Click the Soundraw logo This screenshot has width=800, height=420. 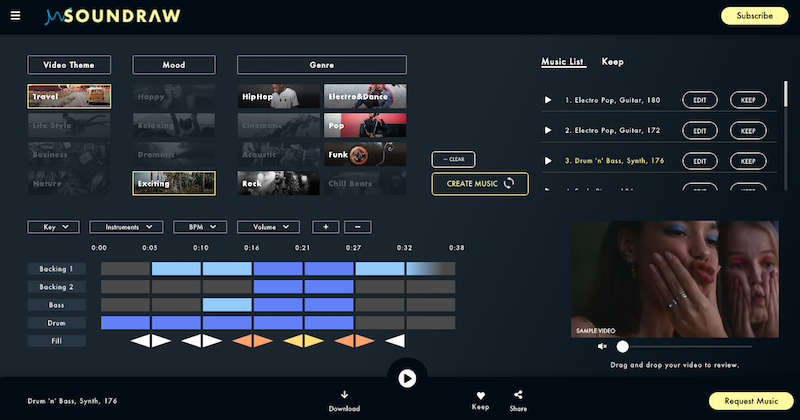[x=112, y=16]
